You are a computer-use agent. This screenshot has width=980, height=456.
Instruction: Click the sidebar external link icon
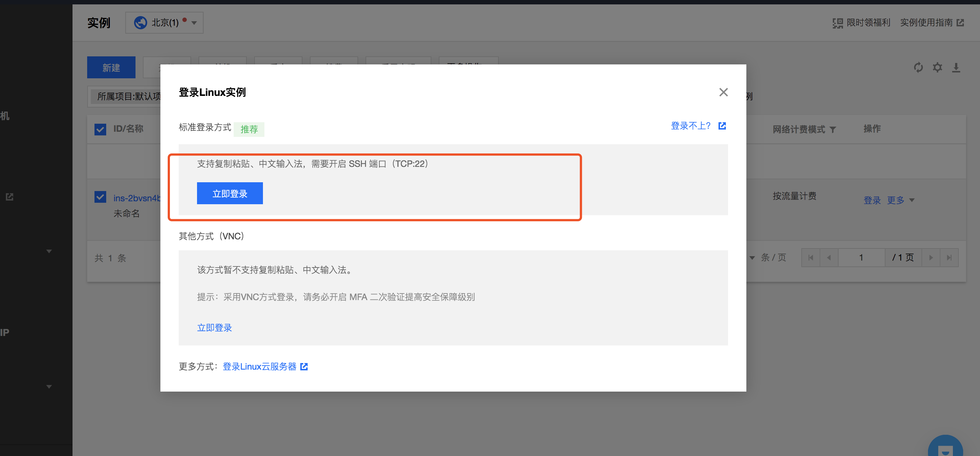(x=10, y=197)
